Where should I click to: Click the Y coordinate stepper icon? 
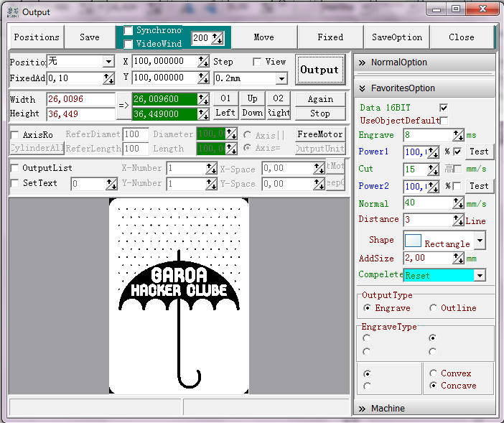tap(203, 78)
